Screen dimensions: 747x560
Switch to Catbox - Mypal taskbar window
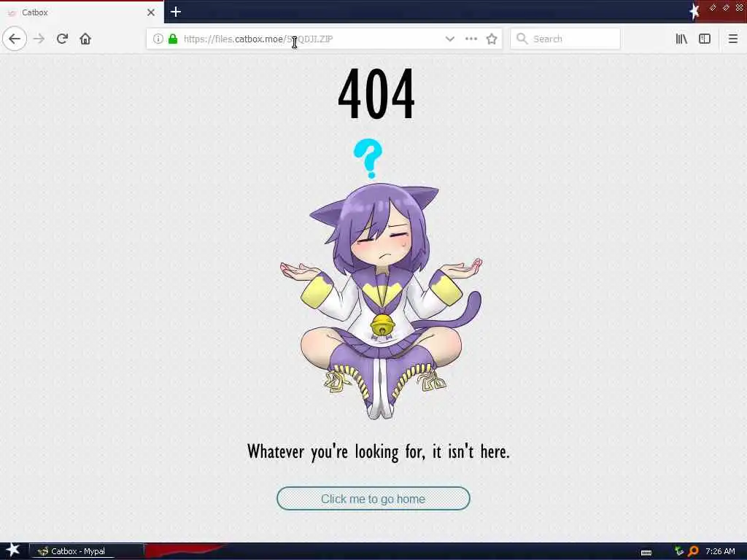click(86, 551)
